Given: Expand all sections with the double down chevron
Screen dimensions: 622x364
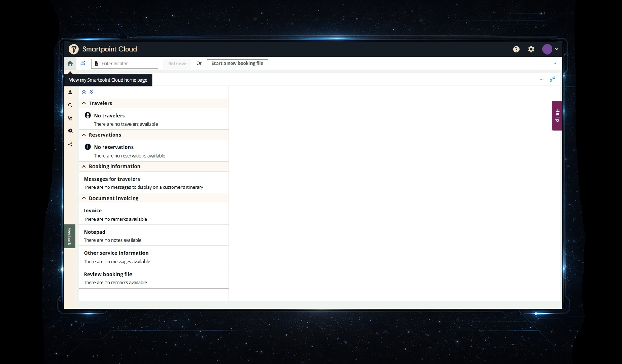Looking at the screenshot, I should point(91,92).
